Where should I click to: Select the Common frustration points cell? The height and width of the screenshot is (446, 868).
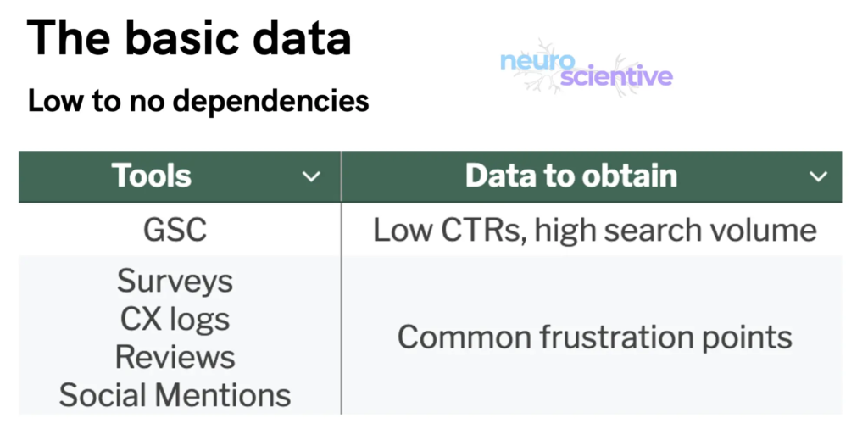point(594,337)
